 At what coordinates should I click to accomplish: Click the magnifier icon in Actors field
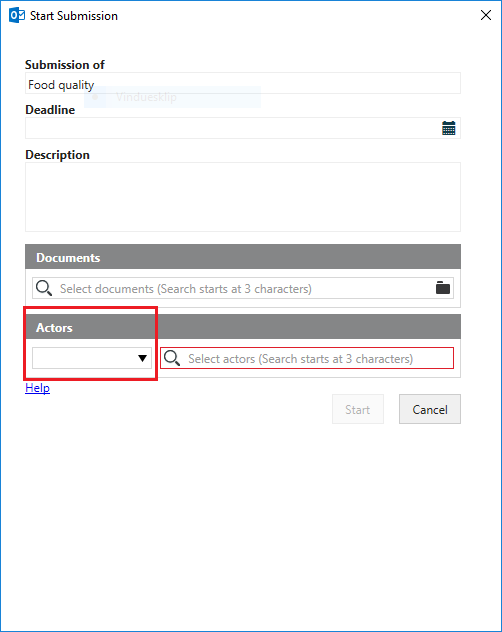(172, 358)
